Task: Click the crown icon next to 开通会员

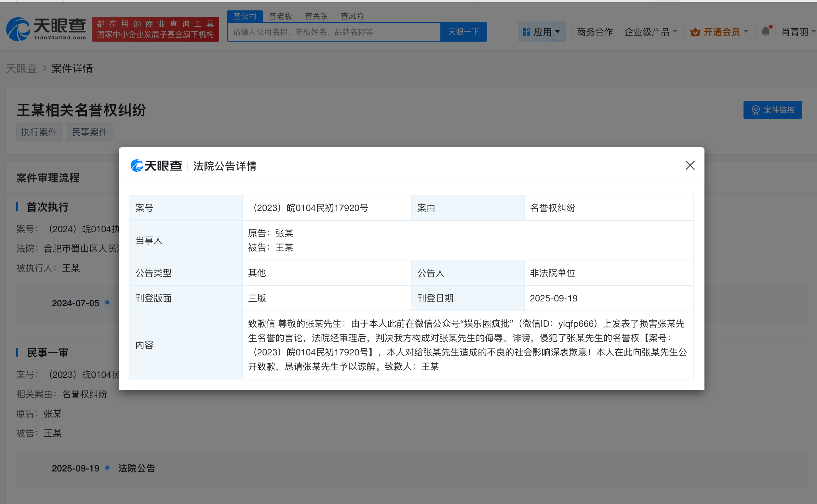Action: (x=696, y=32)
